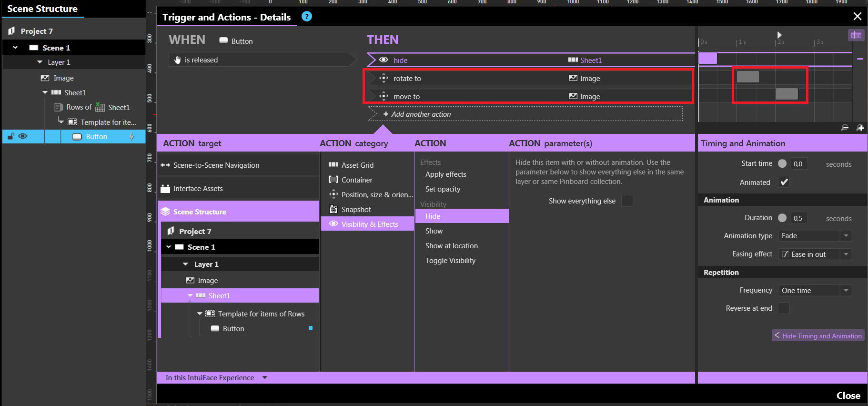Collapse Layer 1 in action target tree
Viewport: 868px width, 406px height.
[x=186, y=264]
